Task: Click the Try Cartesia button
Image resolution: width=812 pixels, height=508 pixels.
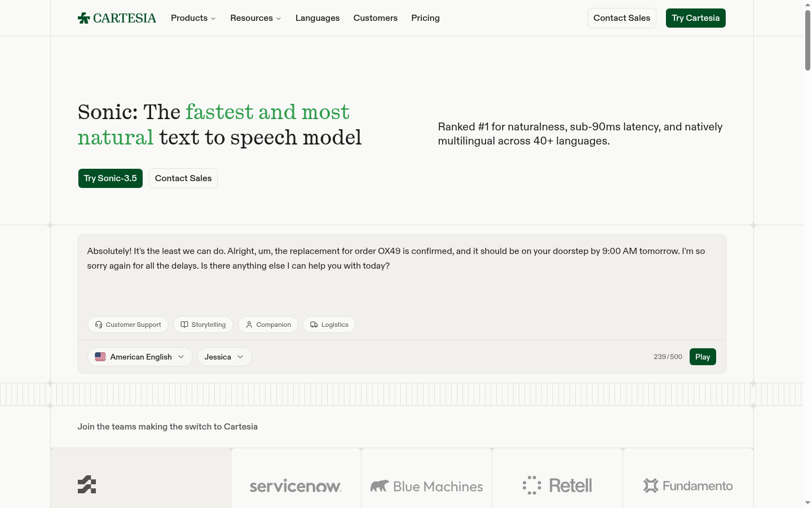Action: (696, 18)
